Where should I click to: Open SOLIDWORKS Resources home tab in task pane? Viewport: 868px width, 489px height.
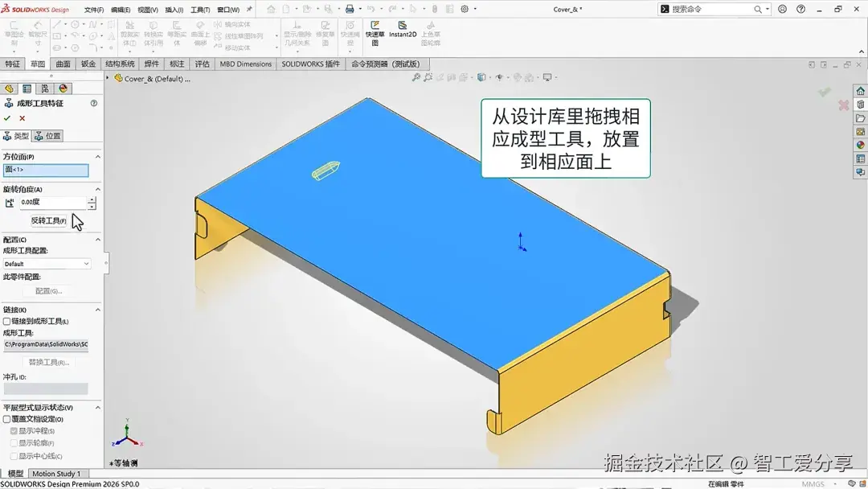(x=860, y=91)
